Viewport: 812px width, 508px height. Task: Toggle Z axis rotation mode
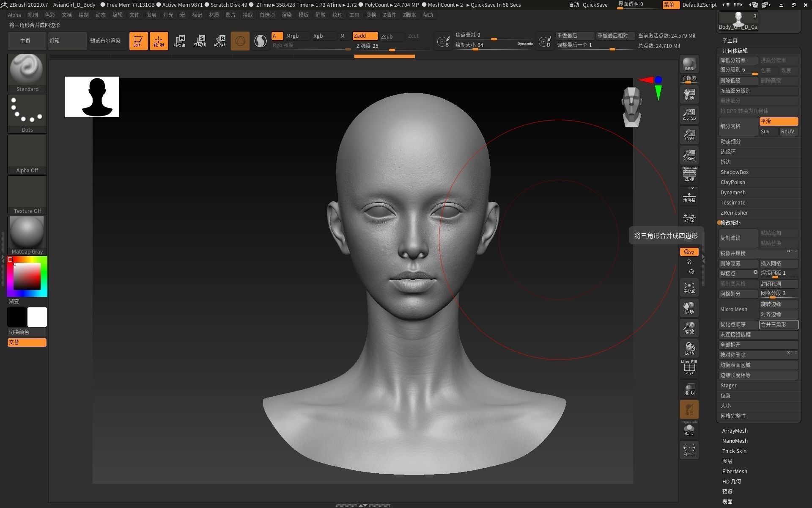point(691,272)
